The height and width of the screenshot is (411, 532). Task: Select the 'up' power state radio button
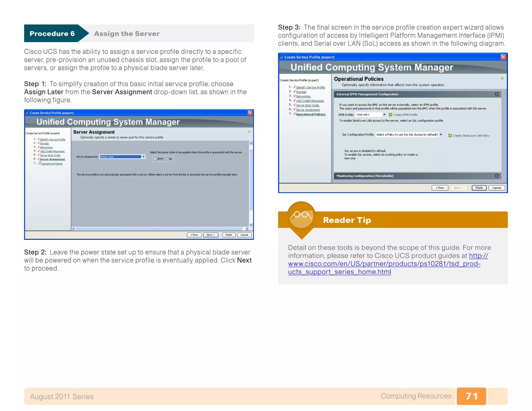[167, 159]
